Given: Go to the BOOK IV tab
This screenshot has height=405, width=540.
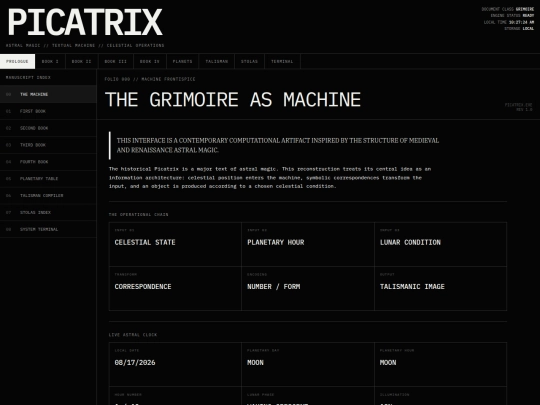Looking at the screenshot, I should [x=150, y=61].
